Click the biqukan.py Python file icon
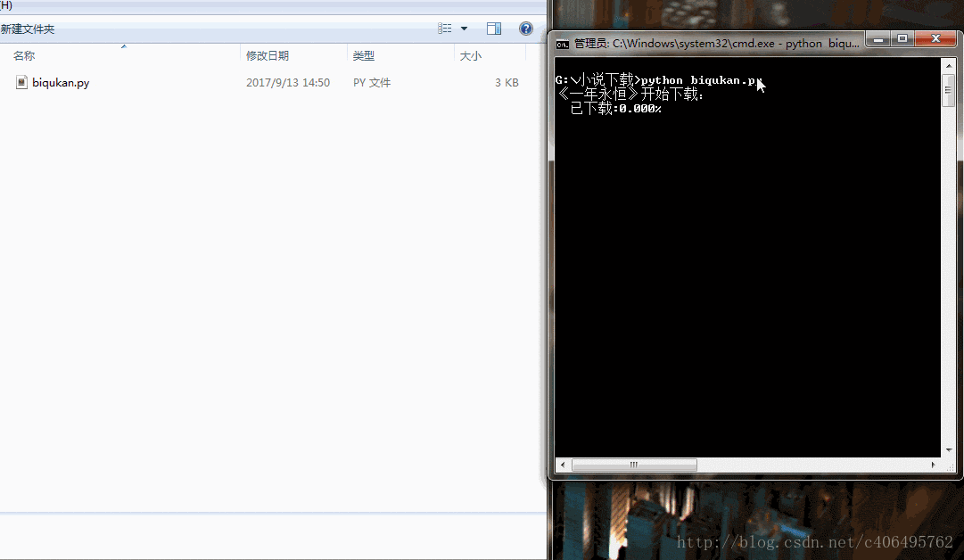Image resolution: width=964 pixels, height=560 pixels. tap(21, 82)
